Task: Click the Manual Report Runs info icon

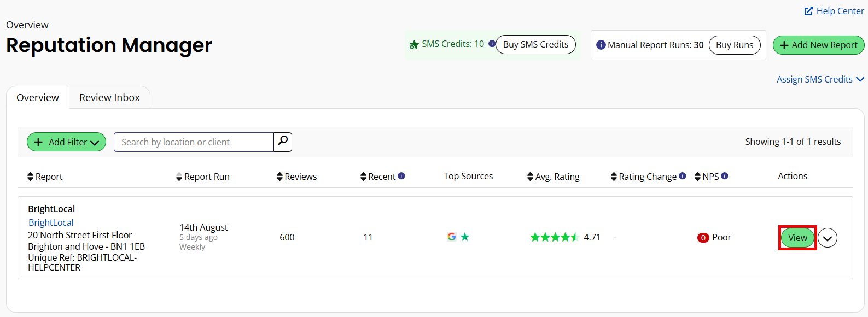Action: (601, 45)
